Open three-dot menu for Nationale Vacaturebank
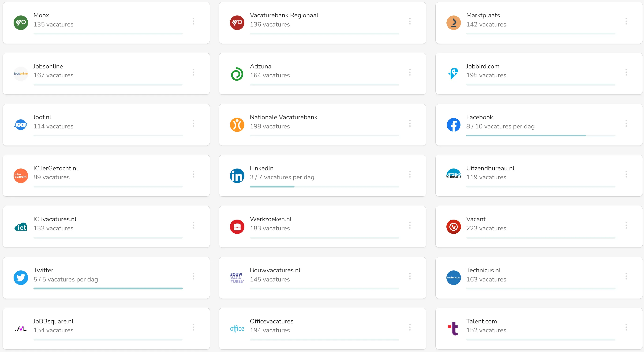This screenshot has height=352, width=644. (x=410, y=123)
